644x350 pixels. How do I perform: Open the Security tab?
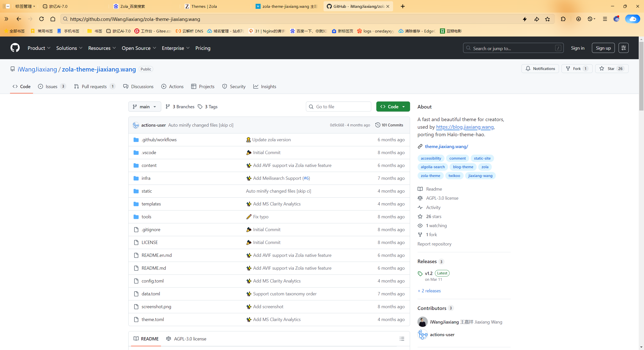234,86
